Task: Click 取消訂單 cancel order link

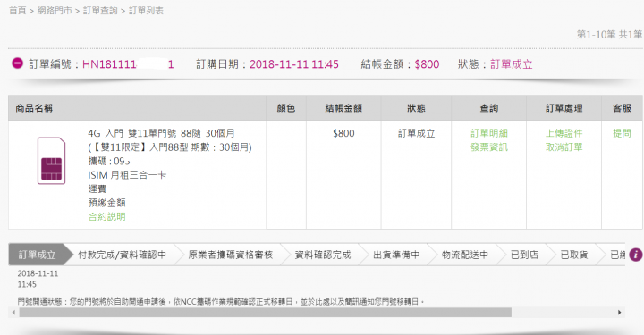Action: click(x=563, y=147)
